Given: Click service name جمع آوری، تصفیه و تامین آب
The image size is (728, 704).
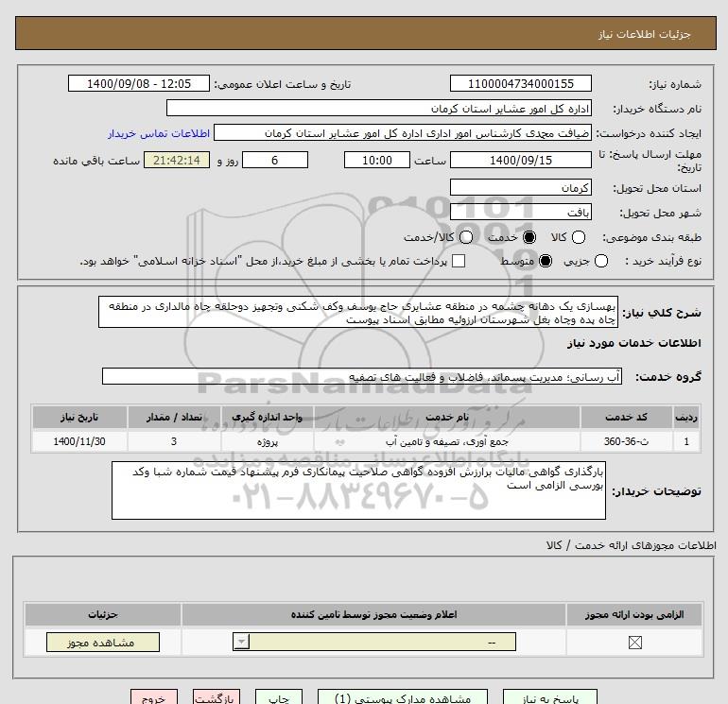Looking at the screenshot, I should [x=446, y=441].
